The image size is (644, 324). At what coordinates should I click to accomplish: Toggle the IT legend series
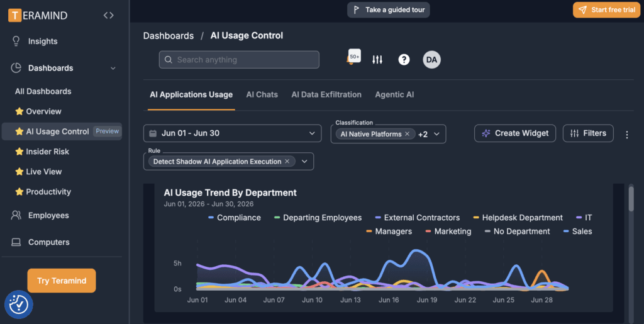coord(584,218)
